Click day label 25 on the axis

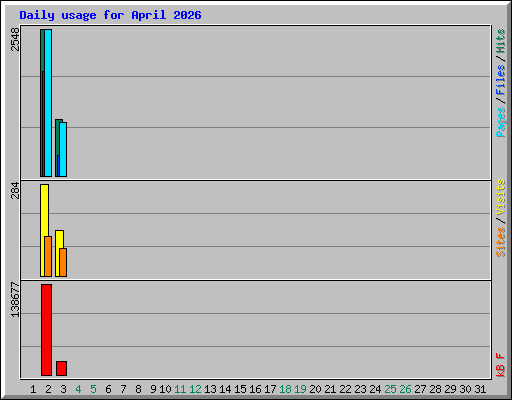[390, 389]
